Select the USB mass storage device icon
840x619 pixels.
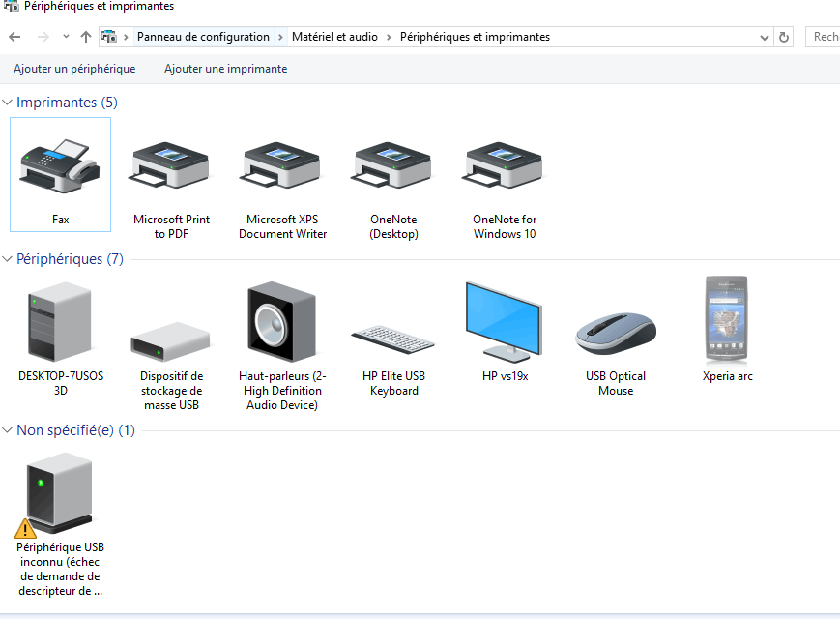point(171,341)
